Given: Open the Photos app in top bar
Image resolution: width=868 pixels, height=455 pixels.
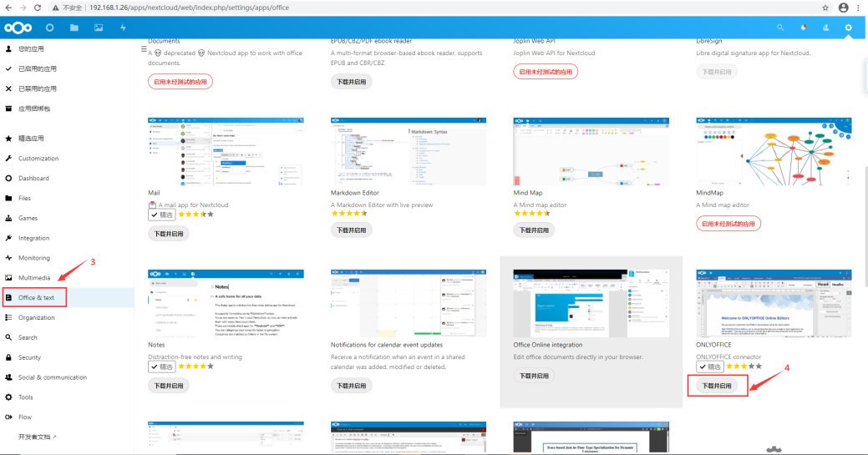Looking at the screenshot, I should click(99, 28).
